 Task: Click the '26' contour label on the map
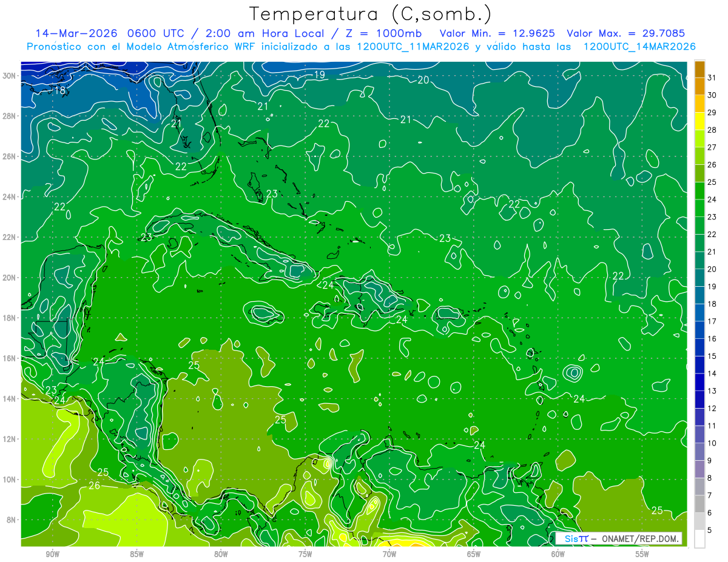95,486
